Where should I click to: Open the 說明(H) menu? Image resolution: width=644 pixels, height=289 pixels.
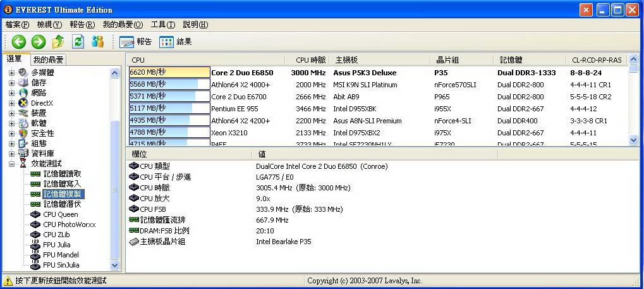[x=195, y=25]
